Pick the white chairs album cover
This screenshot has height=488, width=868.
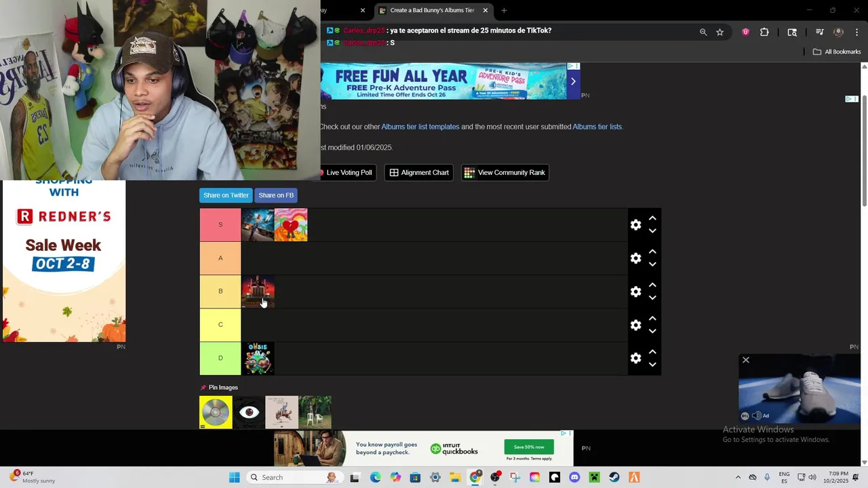click(x=315, y=412)
